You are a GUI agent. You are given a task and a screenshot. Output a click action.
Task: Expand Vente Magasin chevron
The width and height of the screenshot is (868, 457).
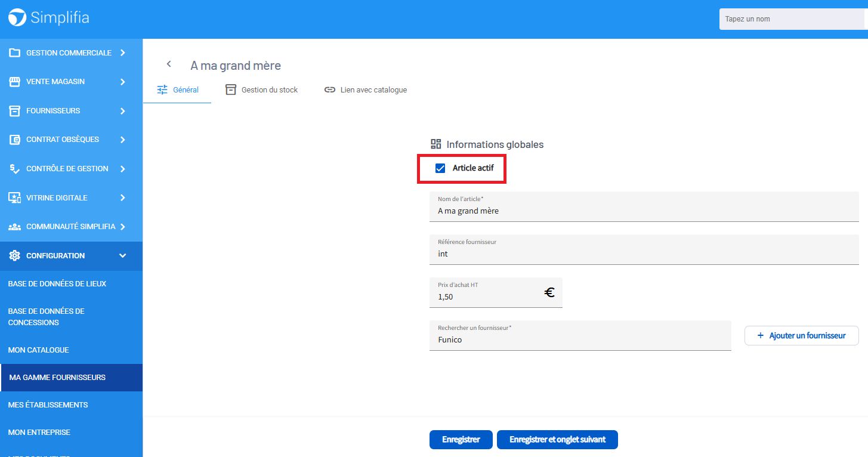[123, 82]
